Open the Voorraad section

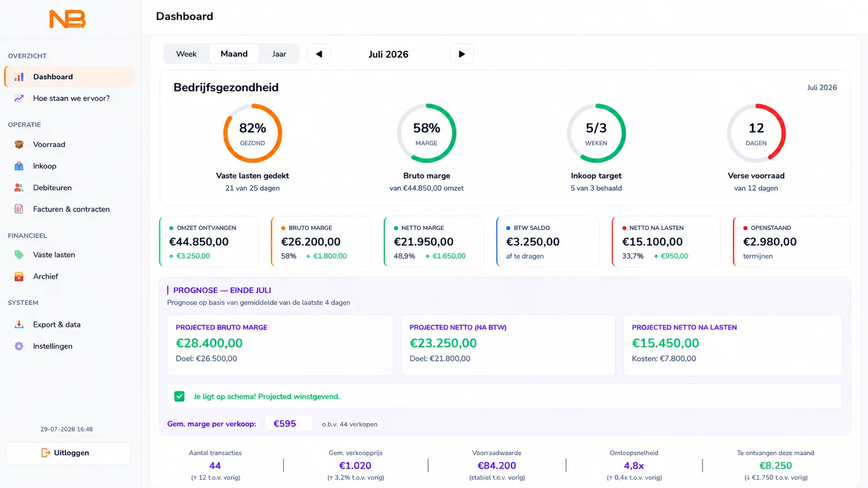point(69,144)
